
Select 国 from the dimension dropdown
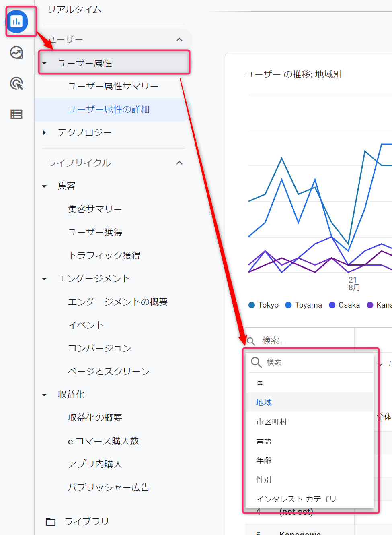(x=260, y=383)
